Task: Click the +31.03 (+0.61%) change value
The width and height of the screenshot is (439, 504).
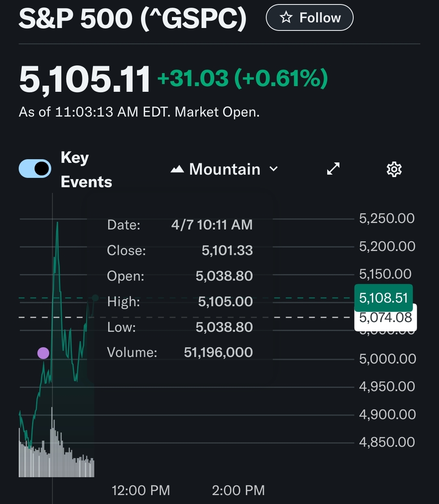Action: point(242,78)
